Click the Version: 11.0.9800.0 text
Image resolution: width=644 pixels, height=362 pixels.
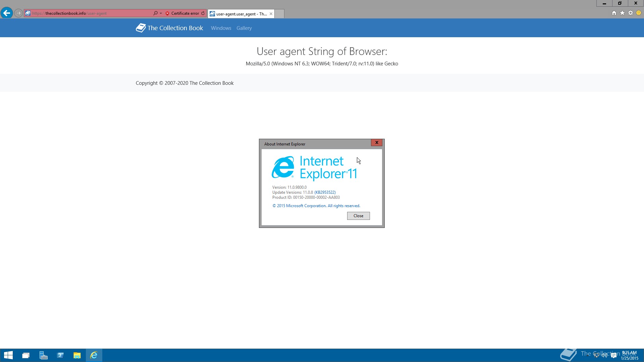pyautogui.click(x=289, y=187)
